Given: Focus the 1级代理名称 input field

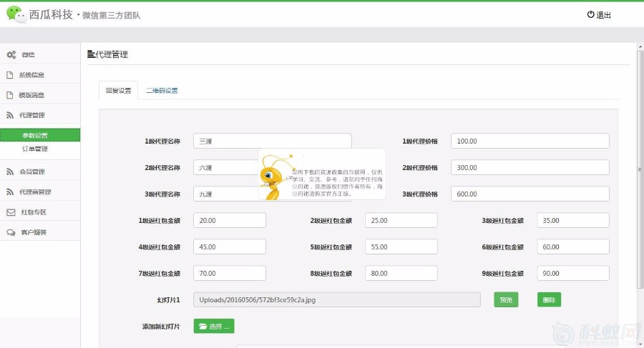Looking at the screenshot, I should pyautogui.click(x=273, y=141).
